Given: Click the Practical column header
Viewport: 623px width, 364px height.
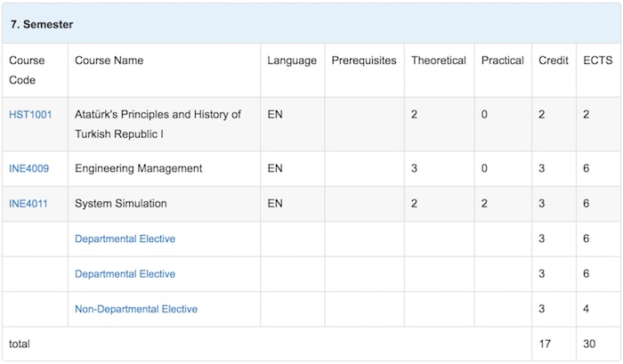Looking at the screenshot, I should tap(502, 61).
